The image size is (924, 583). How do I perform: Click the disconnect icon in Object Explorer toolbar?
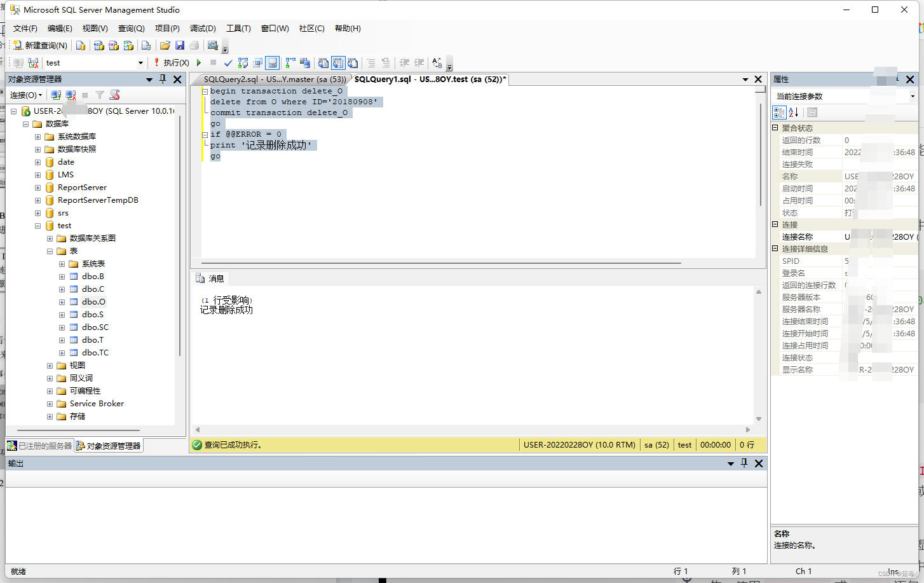click(71, 95)
